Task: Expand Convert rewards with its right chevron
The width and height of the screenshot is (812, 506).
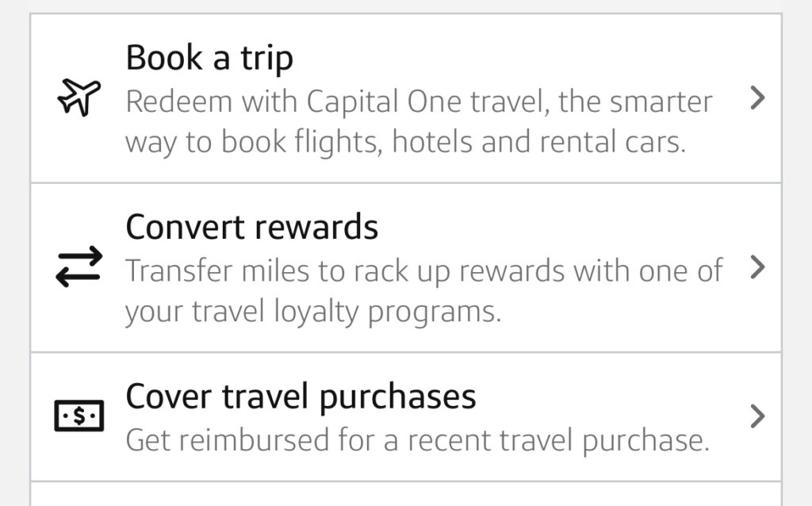Action: click(x=758, y=268)
